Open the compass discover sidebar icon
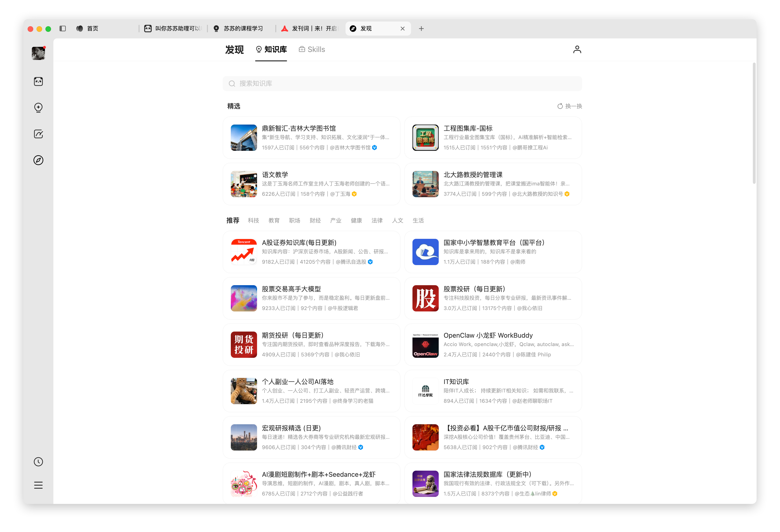The image size is (780, 532). click(x=38, y=160)
